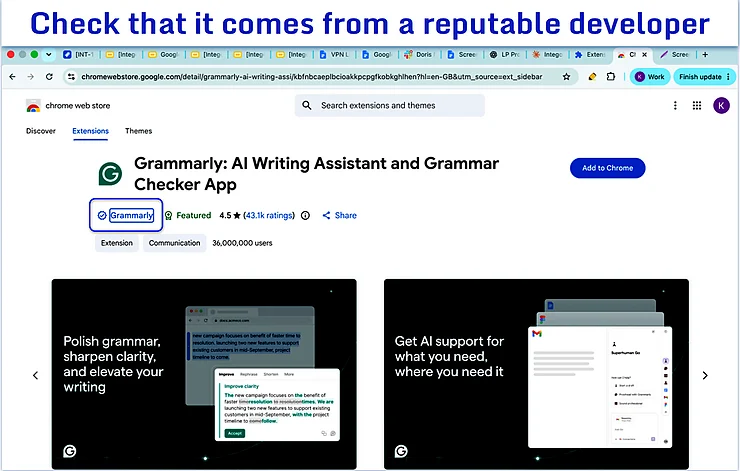Open the Google apps grid
The height and width of the screenshot is (471, 740).
click(x=697, y=105)
